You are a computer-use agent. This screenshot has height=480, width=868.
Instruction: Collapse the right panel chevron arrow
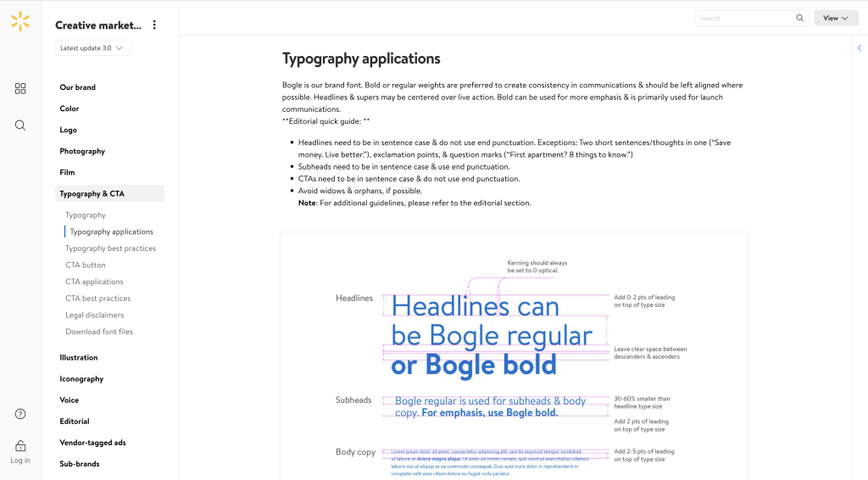click(x=860, y=48)
